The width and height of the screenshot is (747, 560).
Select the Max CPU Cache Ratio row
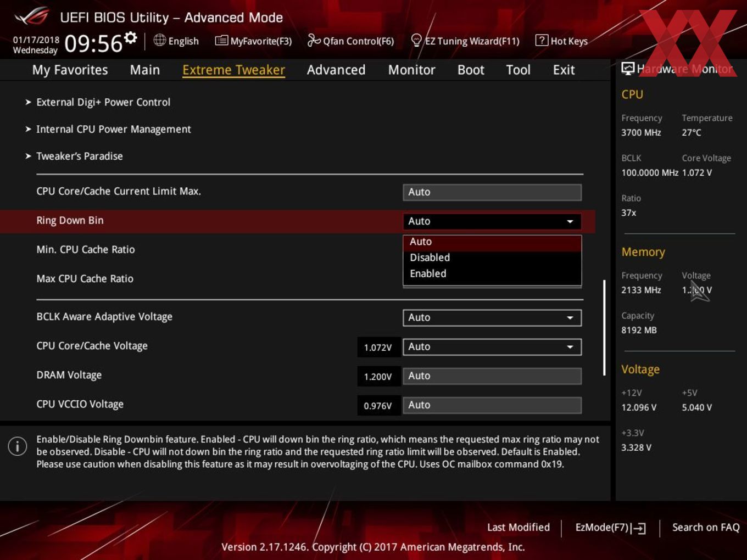pyautogui.click(x=85, y=279)
